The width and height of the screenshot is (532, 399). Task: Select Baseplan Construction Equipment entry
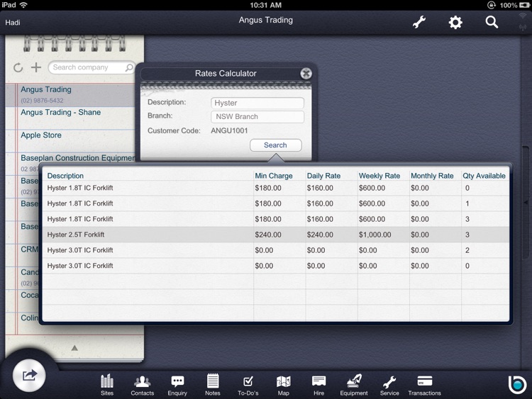pos(70,159)
